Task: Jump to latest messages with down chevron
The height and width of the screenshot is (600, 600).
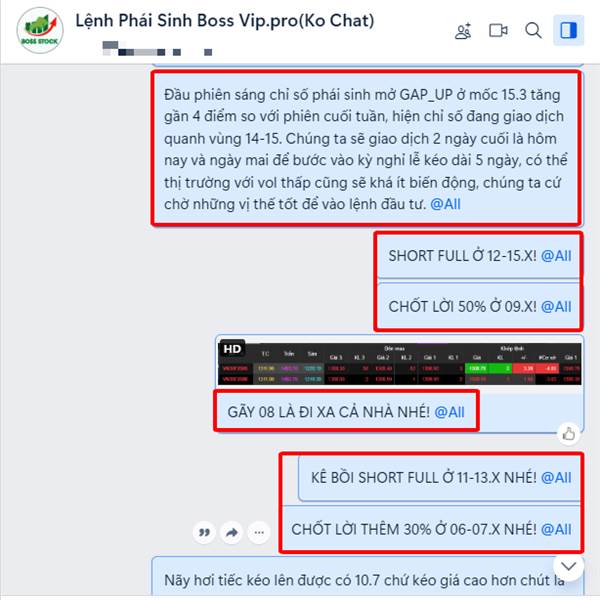Action: pos(568,566)
